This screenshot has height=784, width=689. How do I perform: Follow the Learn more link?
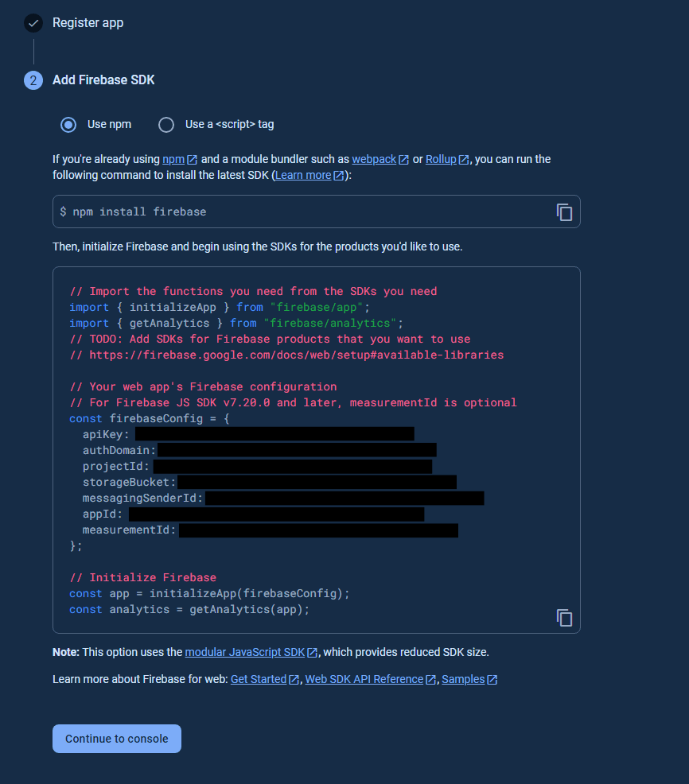pos(309,176)
